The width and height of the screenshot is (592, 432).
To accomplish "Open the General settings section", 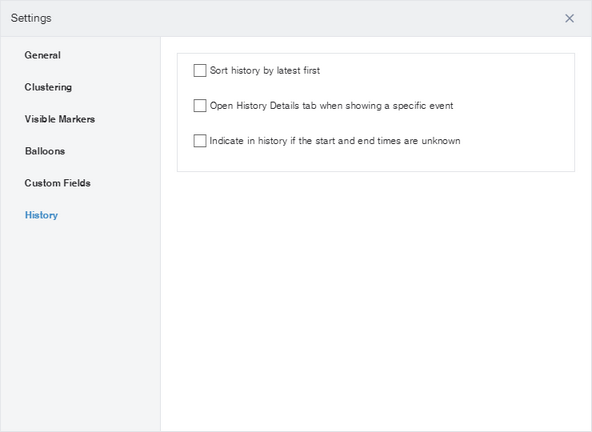I will [x=42, y=55].
